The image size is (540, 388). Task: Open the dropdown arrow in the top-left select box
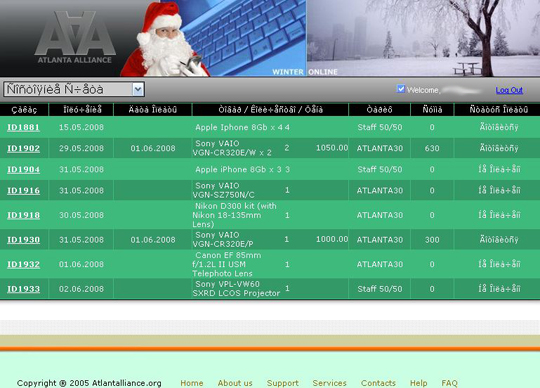click(138, 90)
